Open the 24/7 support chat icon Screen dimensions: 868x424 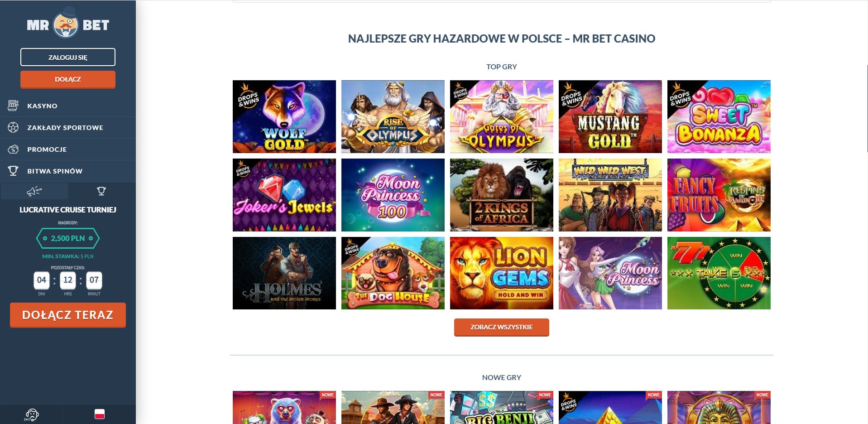pos(32,414)
